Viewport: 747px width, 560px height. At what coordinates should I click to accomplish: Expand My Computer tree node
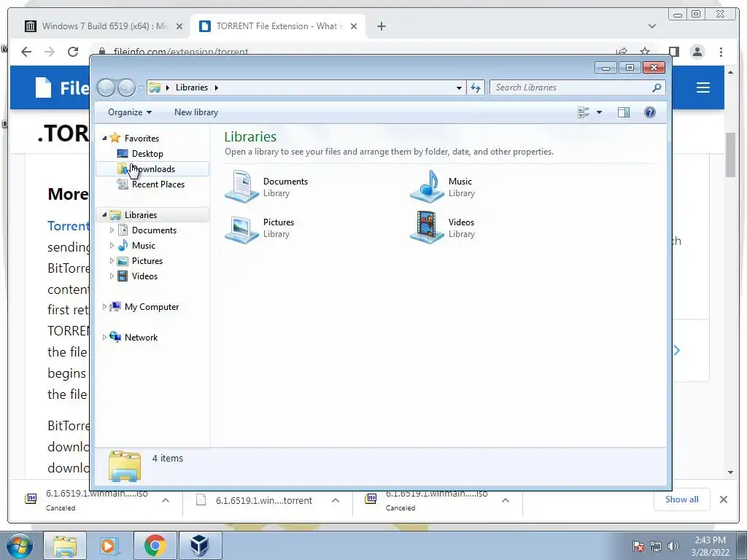click(x=104, y=307)
